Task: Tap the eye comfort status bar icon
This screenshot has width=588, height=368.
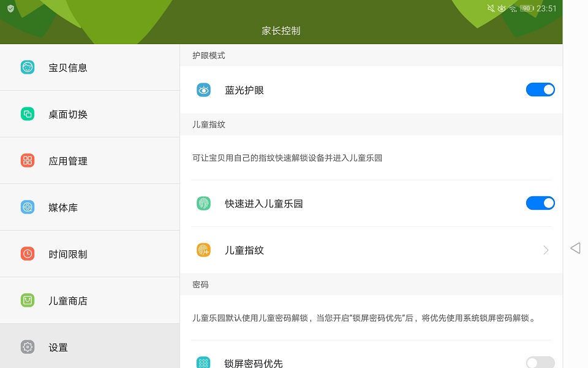Action: pyautogui.click(x=502, y=8)
